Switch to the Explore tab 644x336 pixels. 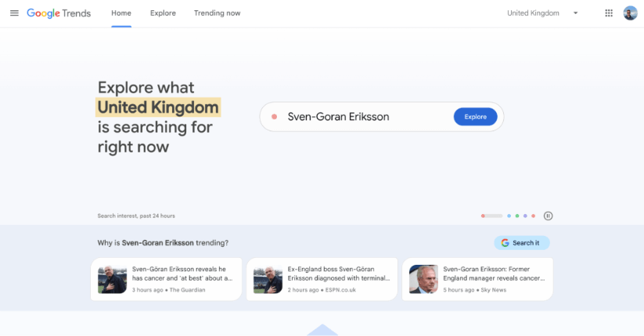(163, 13)
